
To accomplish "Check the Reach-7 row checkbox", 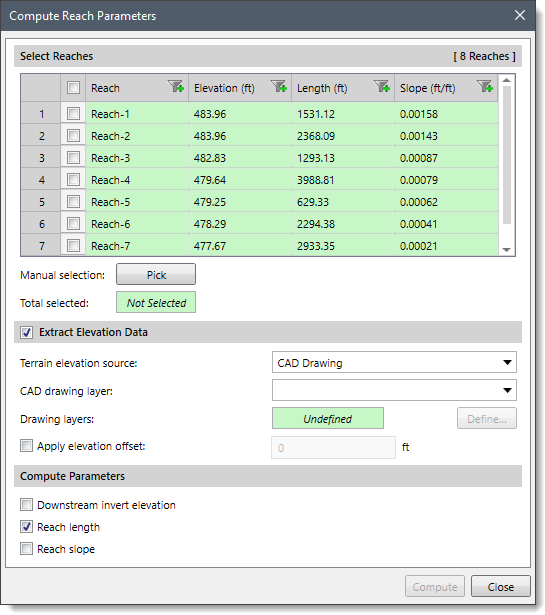I will tap(73, 246).
